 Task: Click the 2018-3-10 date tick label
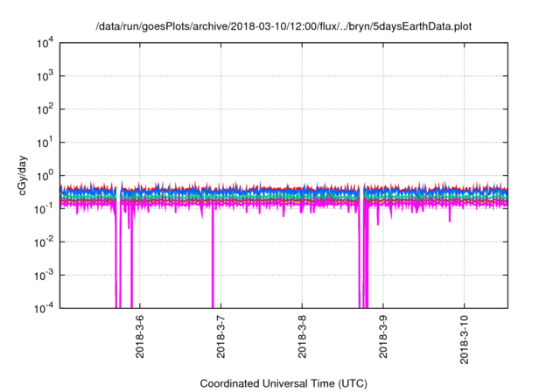(464, 339)
